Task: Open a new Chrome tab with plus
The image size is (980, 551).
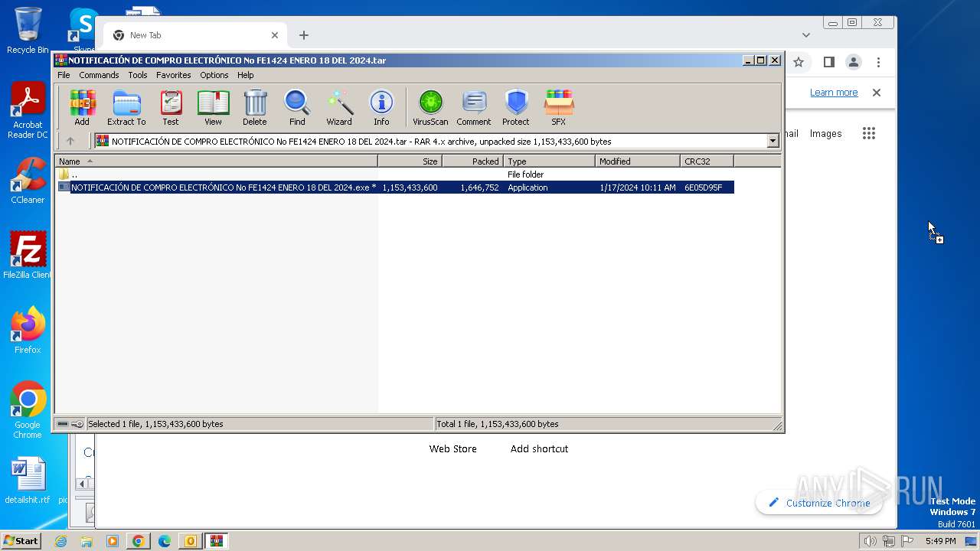Action: pyautogui.click(x=304, y=35)
